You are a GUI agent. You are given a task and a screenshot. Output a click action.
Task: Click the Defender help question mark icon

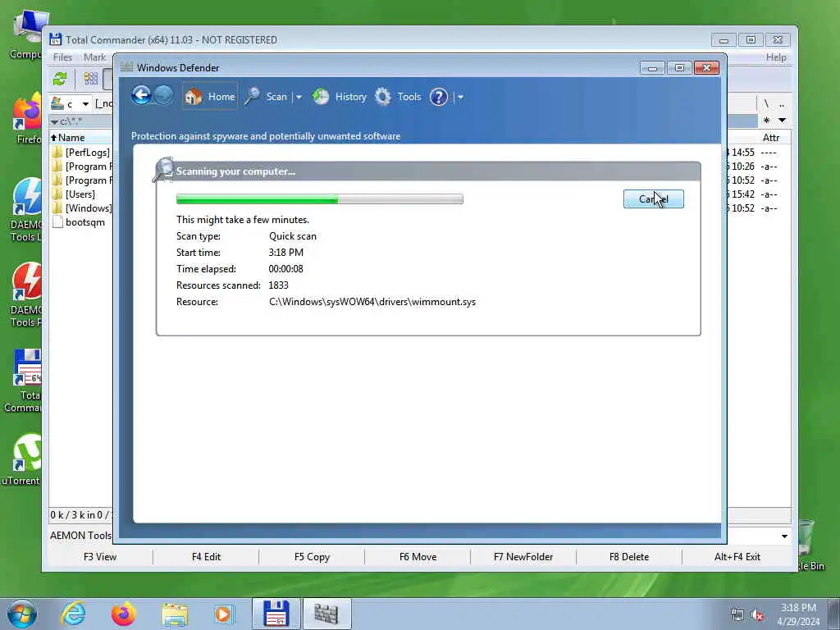pos(439,97)
